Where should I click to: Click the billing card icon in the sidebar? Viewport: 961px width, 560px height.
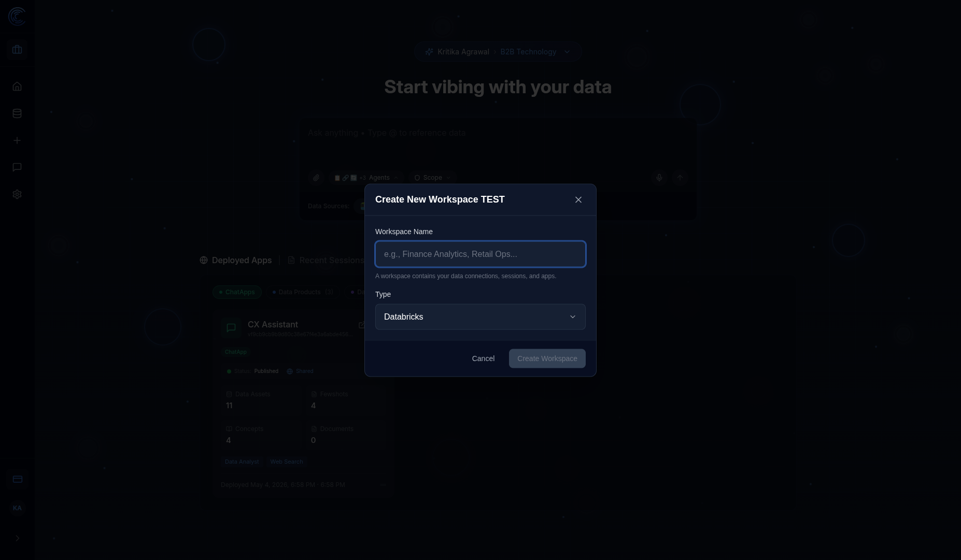point(17,479)
